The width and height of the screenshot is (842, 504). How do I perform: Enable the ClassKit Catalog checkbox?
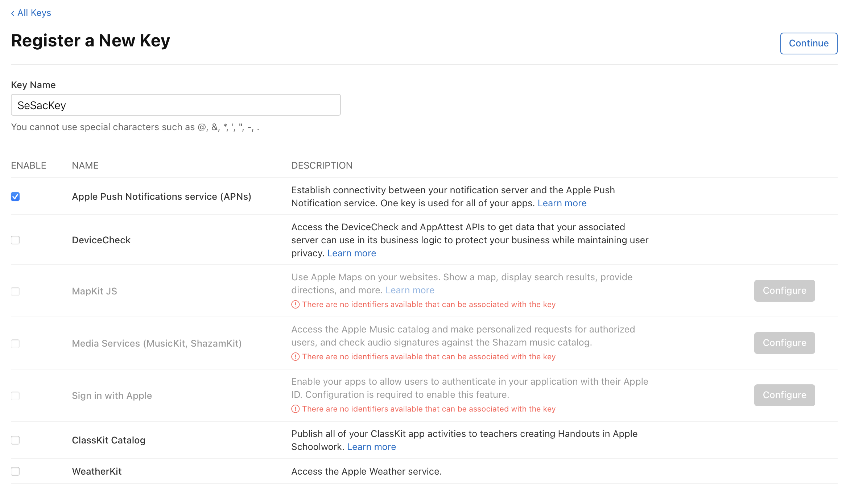point(15,440)
